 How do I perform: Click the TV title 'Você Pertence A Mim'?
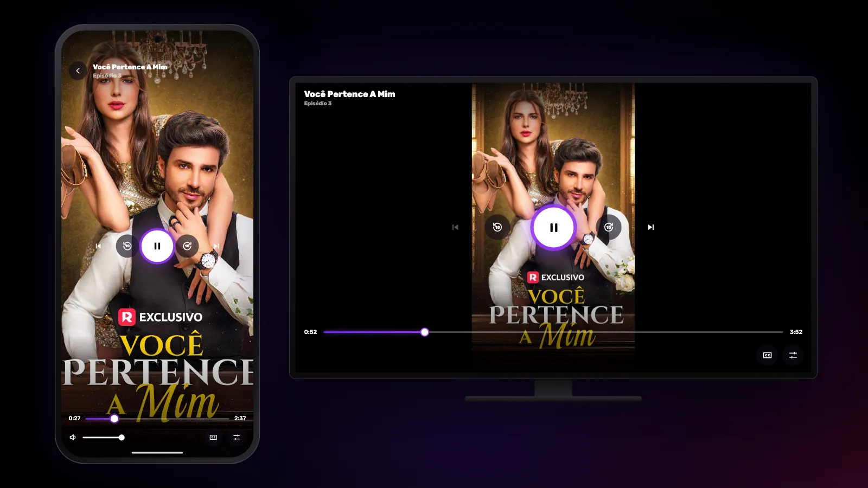(x=349, y=94)
